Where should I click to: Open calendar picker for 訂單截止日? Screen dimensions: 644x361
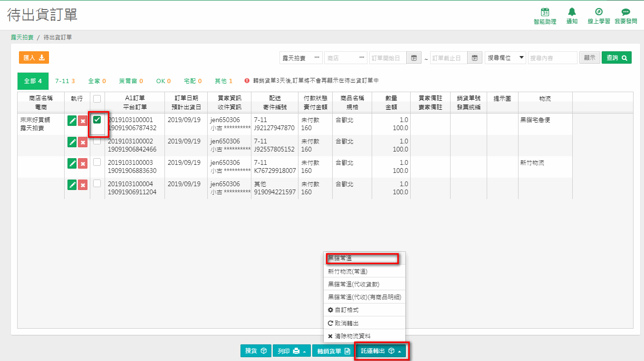tap(475, 58)
